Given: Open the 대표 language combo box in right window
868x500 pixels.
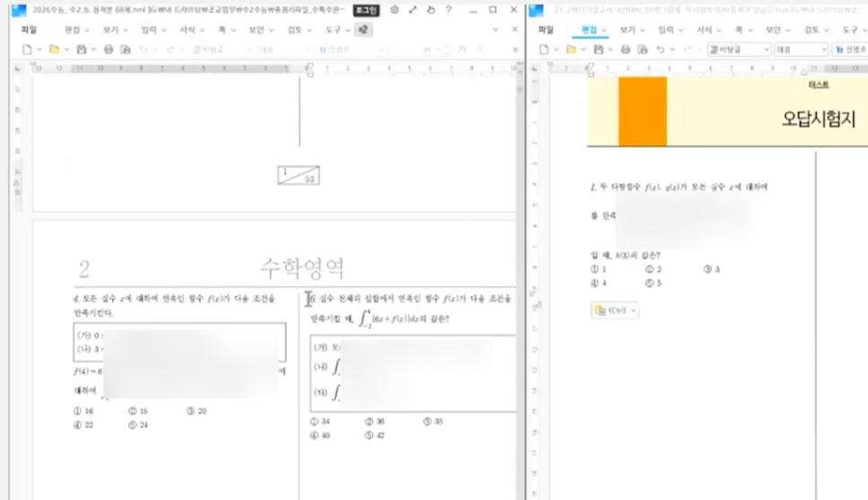Looking at the screenshot, I should [801, 49].
